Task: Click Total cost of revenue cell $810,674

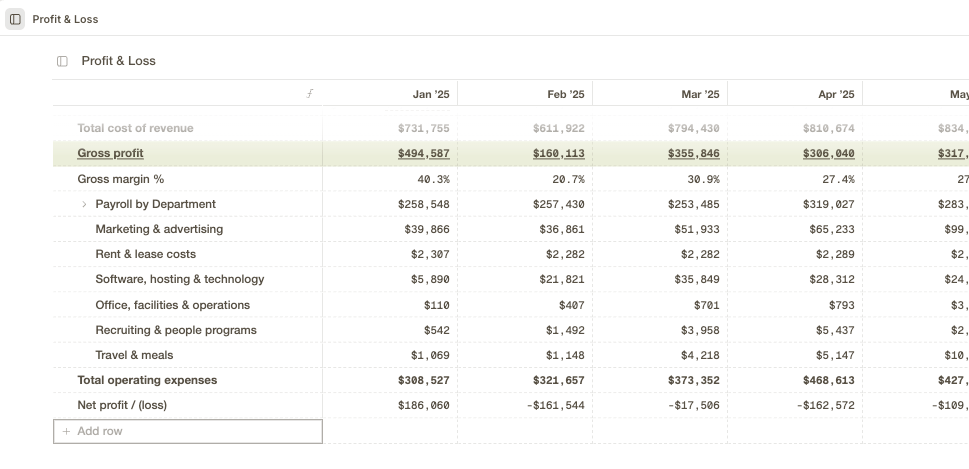Action: click(x=829, y=128)
